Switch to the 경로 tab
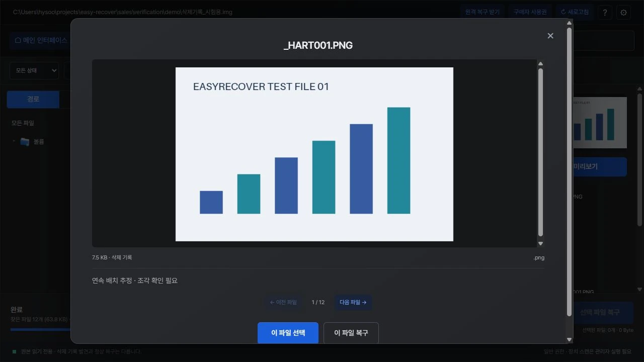The width and height of the screenshot is (644, 362). pos(33,99)
